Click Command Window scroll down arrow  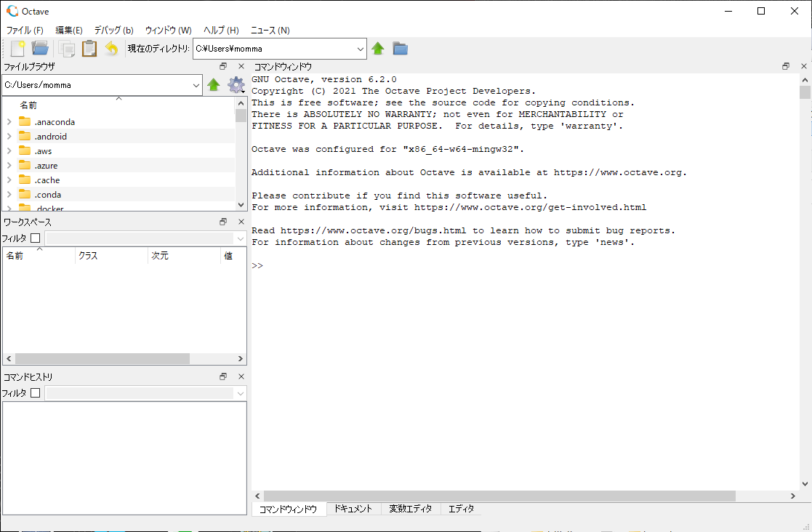pyautogui.click(x=805, y=484)
